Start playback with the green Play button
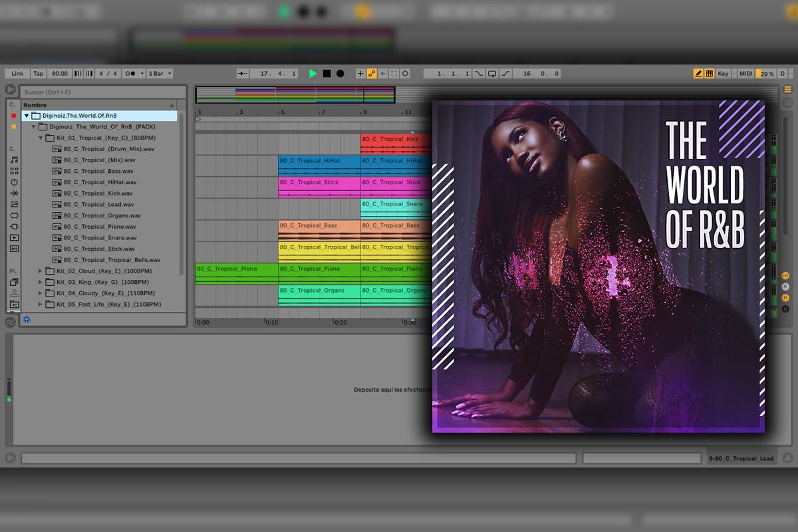This screenshot has height=532, width=798. click(x=313, y=74)
